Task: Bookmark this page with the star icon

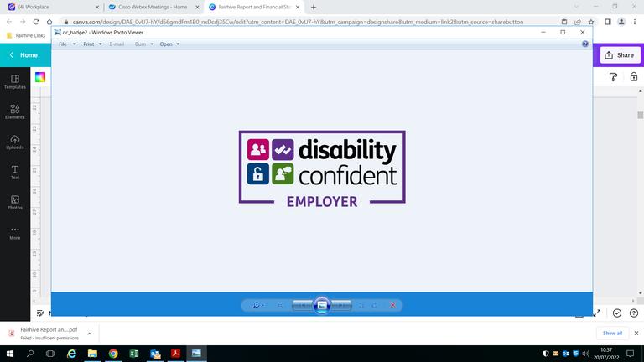Action: coord(591,22)
